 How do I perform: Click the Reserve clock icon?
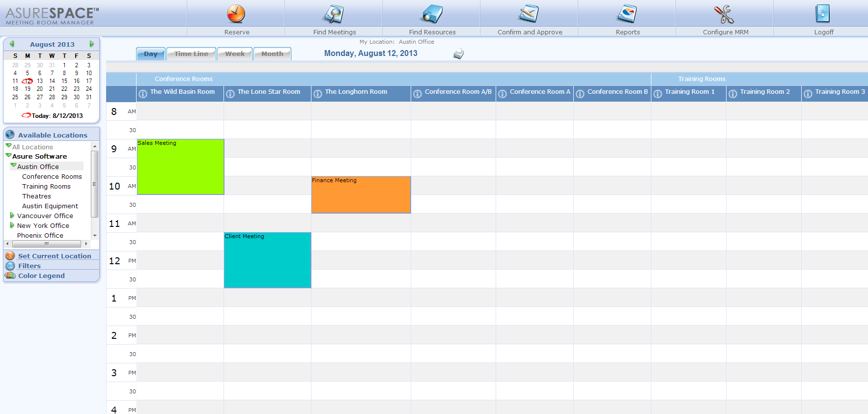[236, 14]
